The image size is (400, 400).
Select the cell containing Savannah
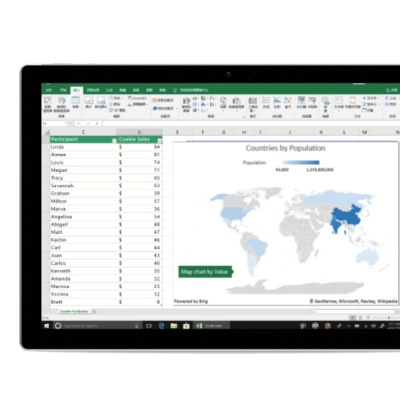pyautogui.click(x=83, y=186)
